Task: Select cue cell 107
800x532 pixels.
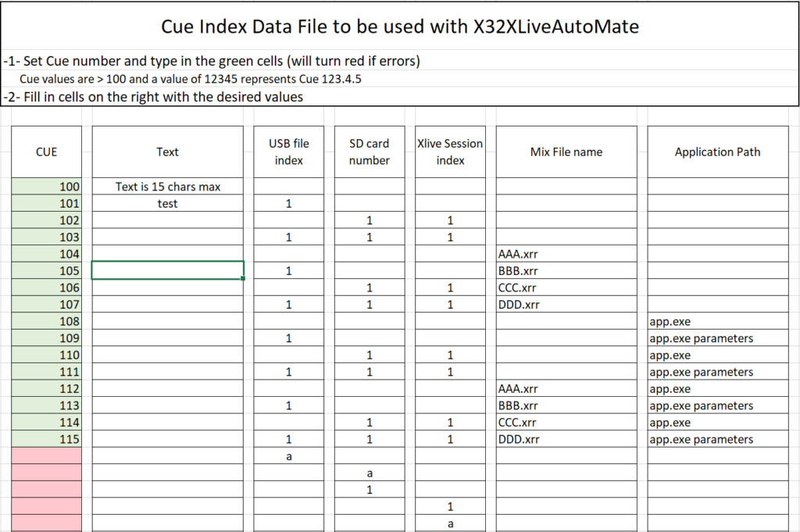Action: point(46,304)
